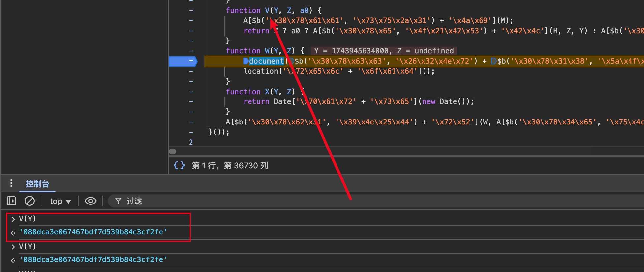
Task: Click the line and column status text
Action: tap(230, 165)
